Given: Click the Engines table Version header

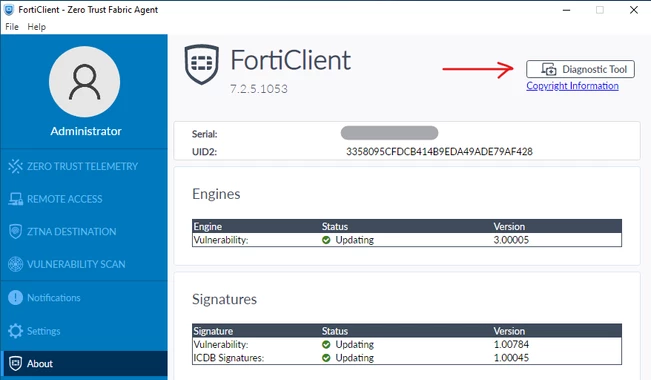Looking at the screenshot, I should [x=509, y=226].
